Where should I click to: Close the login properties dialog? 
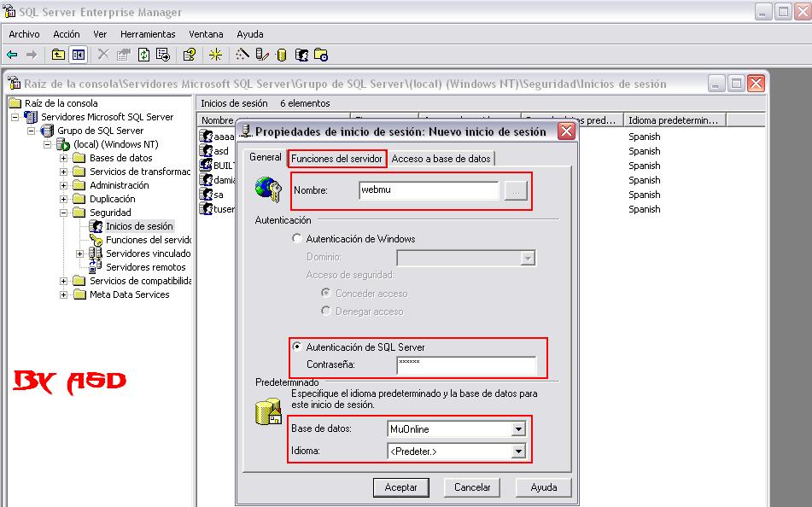(566, 131)
